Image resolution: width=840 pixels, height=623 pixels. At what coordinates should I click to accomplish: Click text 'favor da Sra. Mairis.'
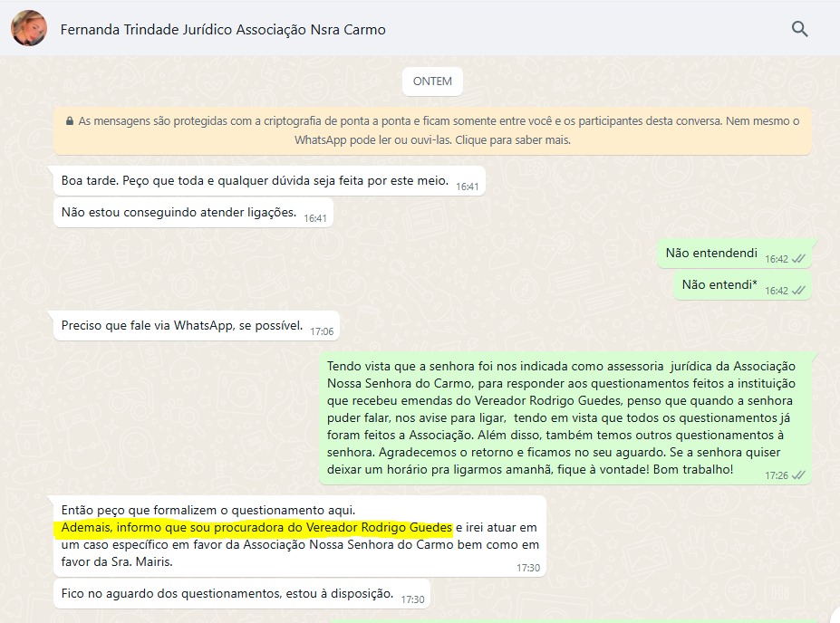click(x=117, y=562)
